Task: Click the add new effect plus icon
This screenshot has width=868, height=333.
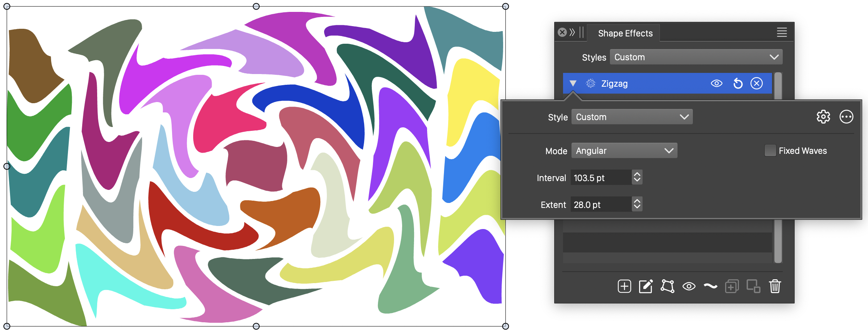Action: coord(624,286)
